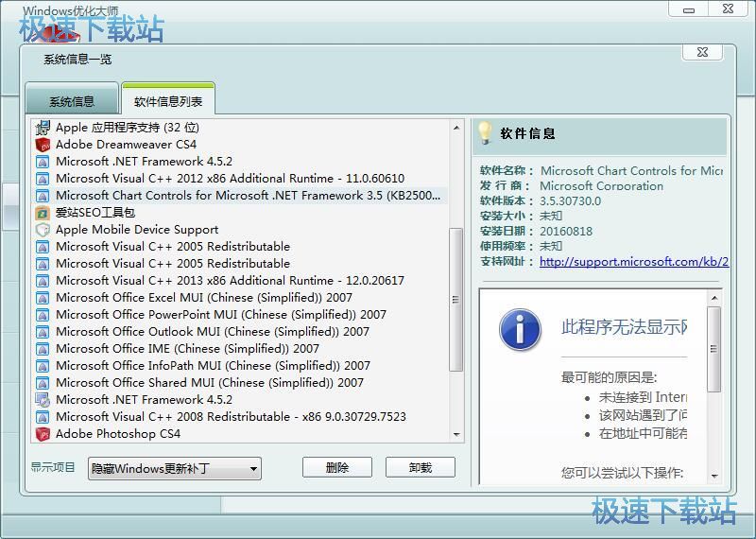This screenshot has height=539, width=756.
Task: Open the 隐藏Windows更新补丁 dropdown
Action: [175, 468]
